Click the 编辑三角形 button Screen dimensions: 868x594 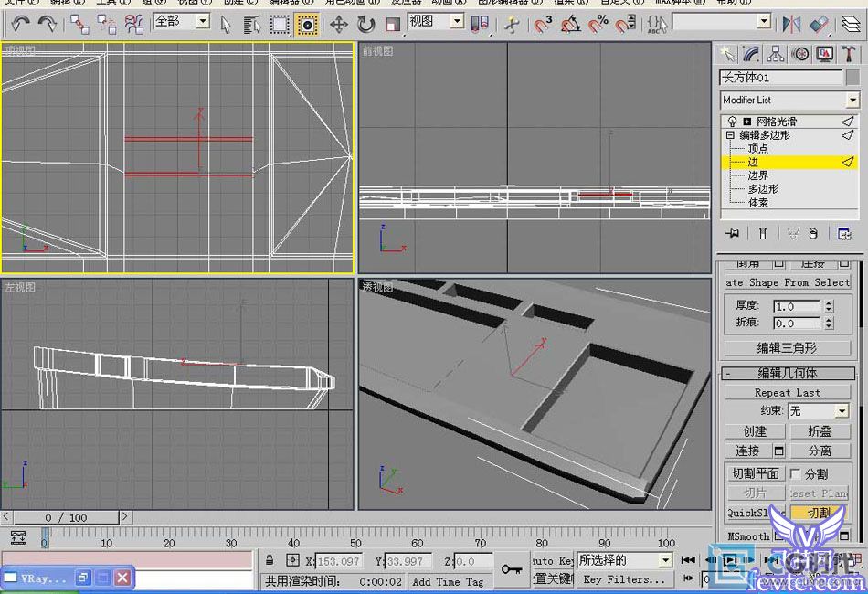coord(788,347)
